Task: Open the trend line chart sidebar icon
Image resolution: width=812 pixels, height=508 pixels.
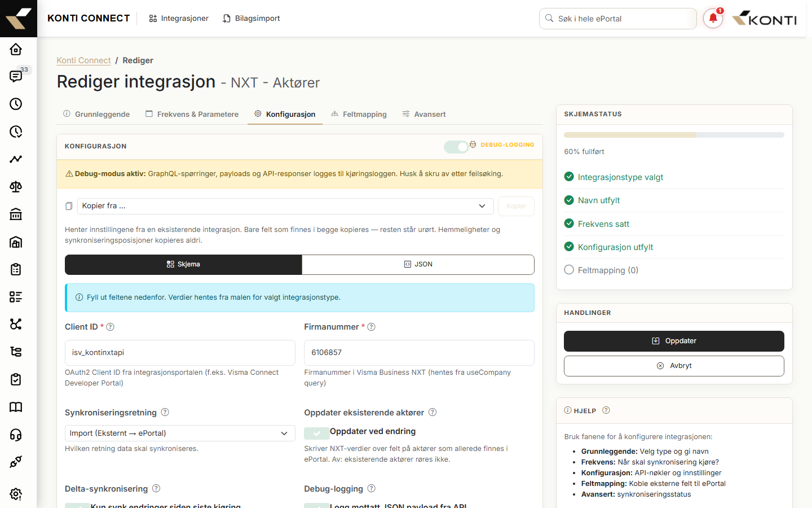Action: (x=16, y=159)
